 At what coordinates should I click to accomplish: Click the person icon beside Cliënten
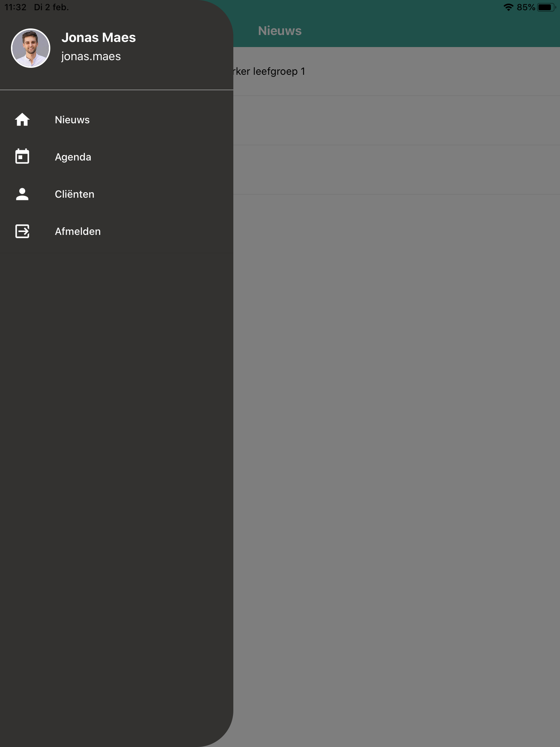point(22,194)
